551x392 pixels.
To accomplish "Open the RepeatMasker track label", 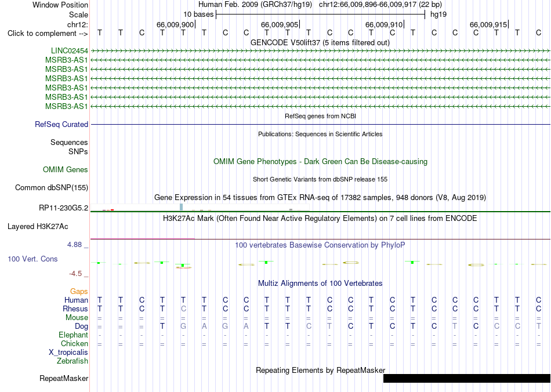I will tap(64, 378).
